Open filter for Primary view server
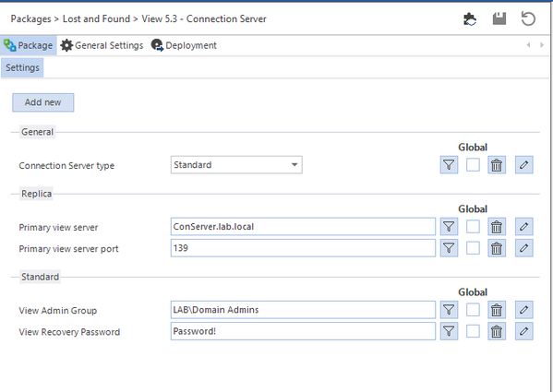The height and width of the screenshot is (392, 553). pos(449,227)
